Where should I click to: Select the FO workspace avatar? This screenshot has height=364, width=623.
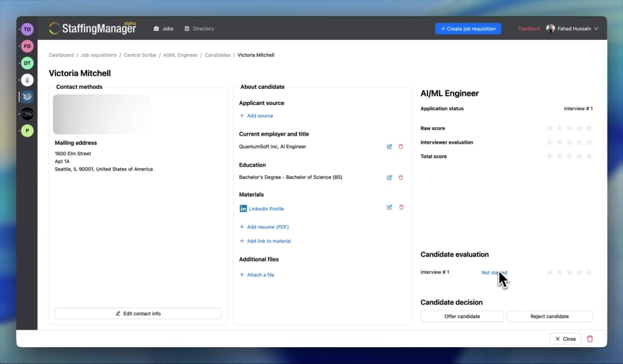point(27,46)
